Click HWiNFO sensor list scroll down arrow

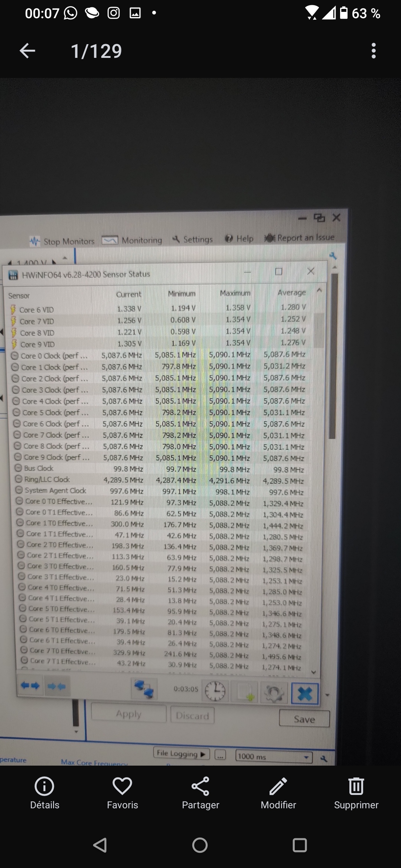pos(314,672)
